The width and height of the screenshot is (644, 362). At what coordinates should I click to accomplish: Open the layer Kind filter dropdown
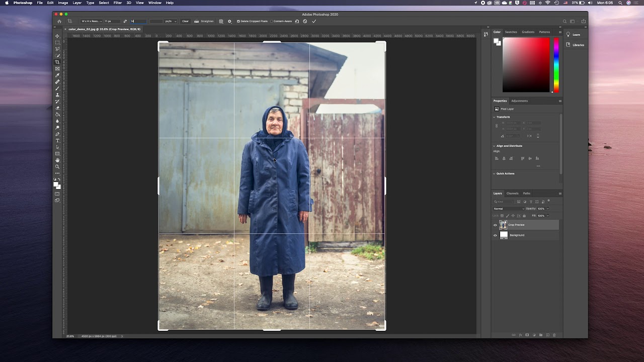pos(504,202)
